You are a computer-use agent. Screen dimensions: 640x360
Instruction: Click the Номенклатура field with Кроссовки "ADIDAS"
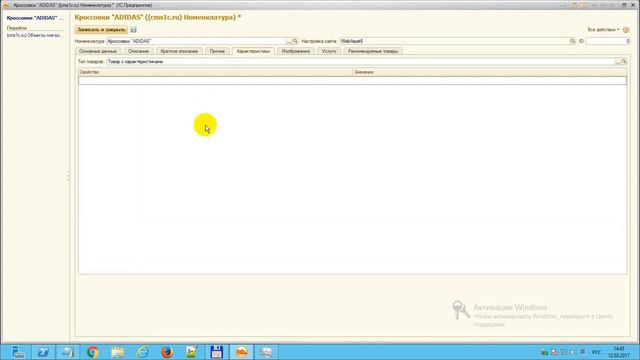(196, 41)
